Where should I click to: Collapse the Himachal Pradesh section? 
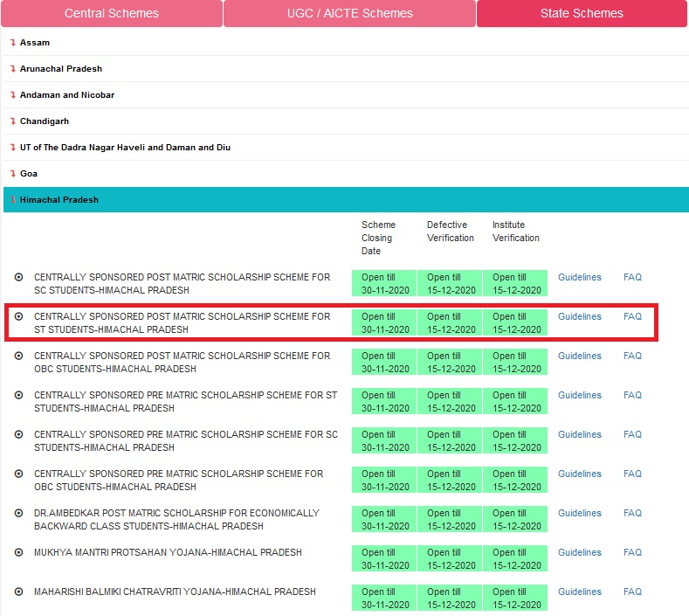pyautogui.click(x=59, y=200)
